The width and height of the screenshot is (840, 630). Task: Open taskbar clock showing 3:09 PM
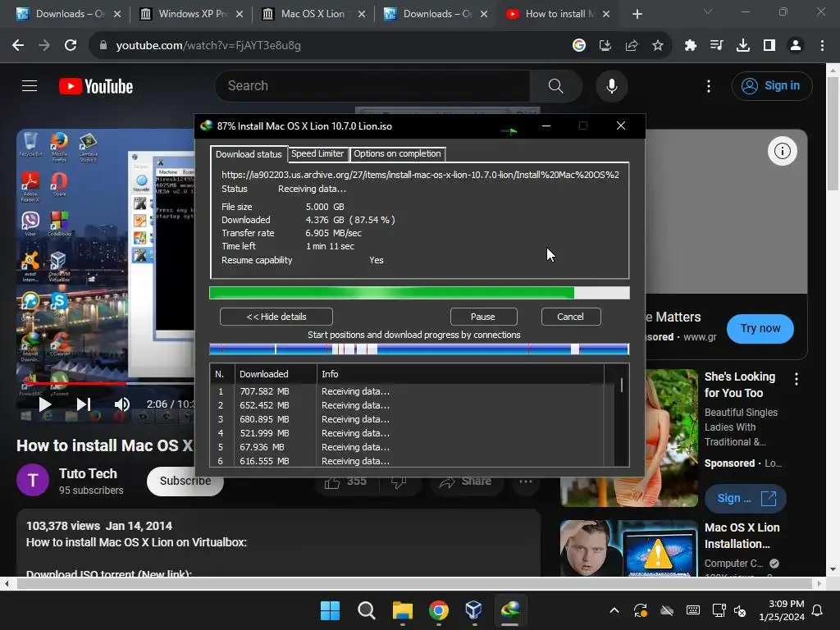(x=782, y=610)
